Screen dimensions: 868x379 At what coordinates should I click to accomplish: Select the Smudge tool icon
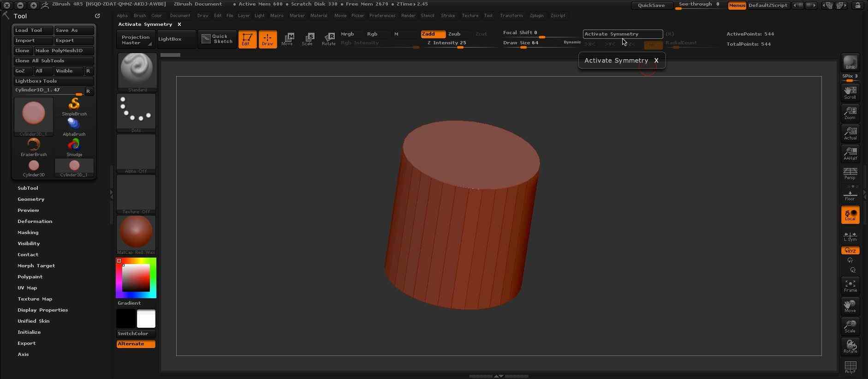(x=74, y=147)
